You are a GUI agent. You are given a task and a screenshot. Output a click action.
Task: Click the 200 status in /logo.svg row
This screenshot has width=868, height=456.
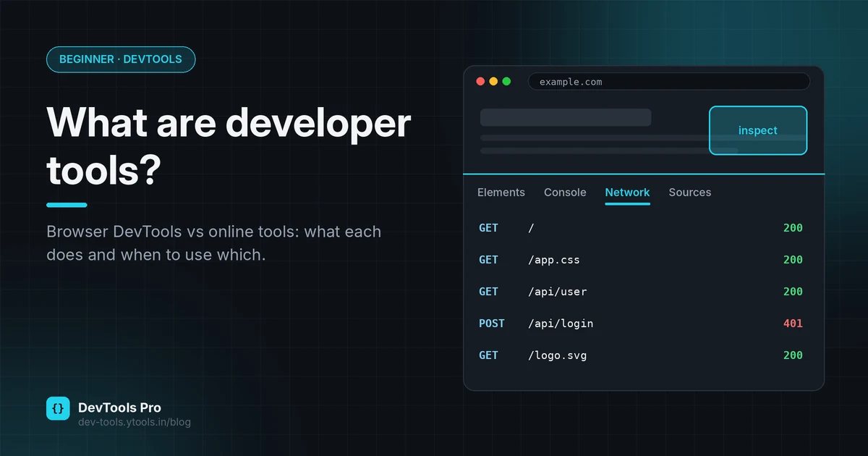(x=793, y=355)
